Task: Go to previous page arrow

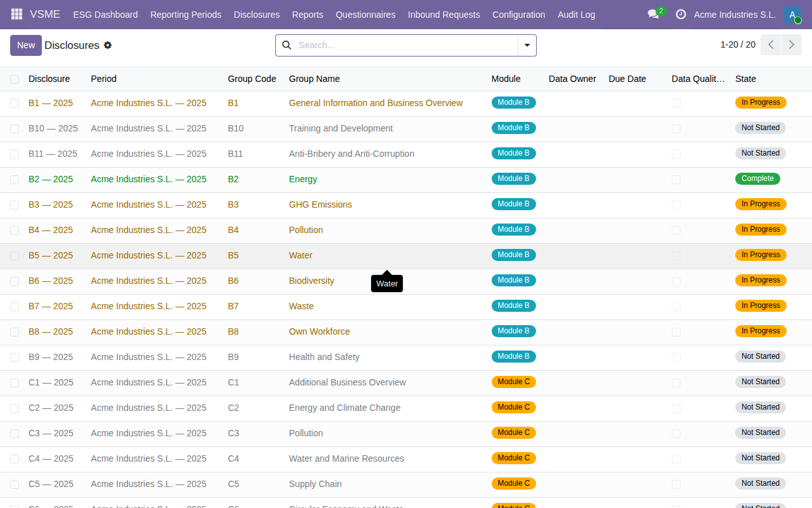Action: (x=771, y=44)
